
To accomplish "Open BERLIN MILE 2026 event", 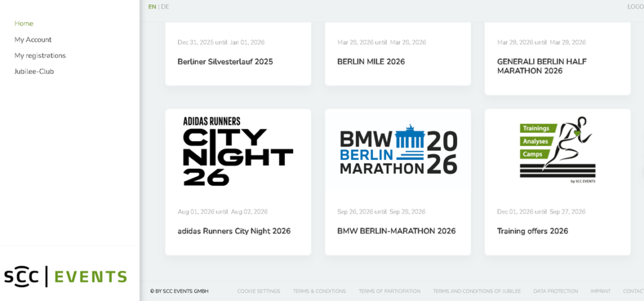I will coord(371,62).
